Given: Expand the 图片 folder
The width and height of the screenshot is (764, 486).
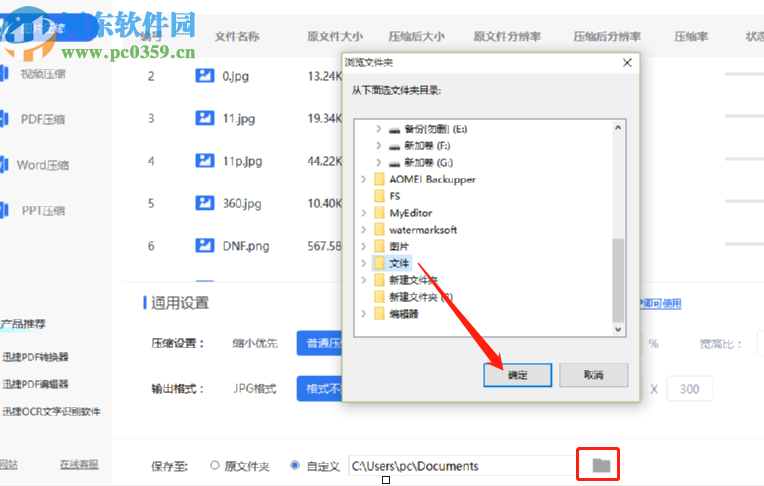Looking at the screenshot, I should pos(363,246).
